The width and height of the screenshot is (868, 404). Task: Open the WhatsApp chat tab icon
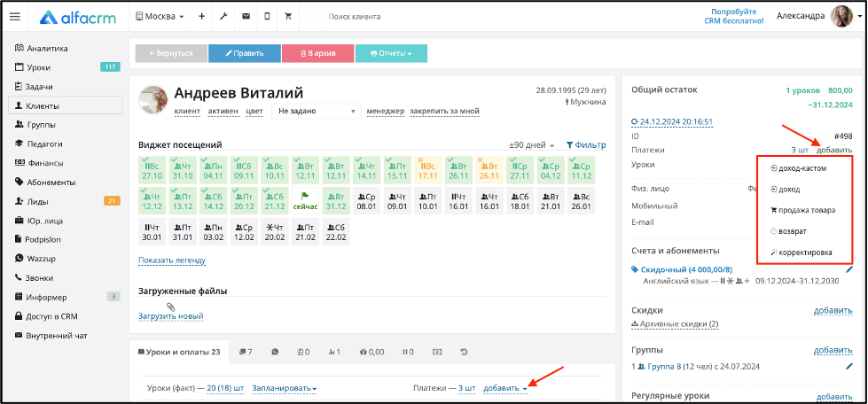[275, 352]
